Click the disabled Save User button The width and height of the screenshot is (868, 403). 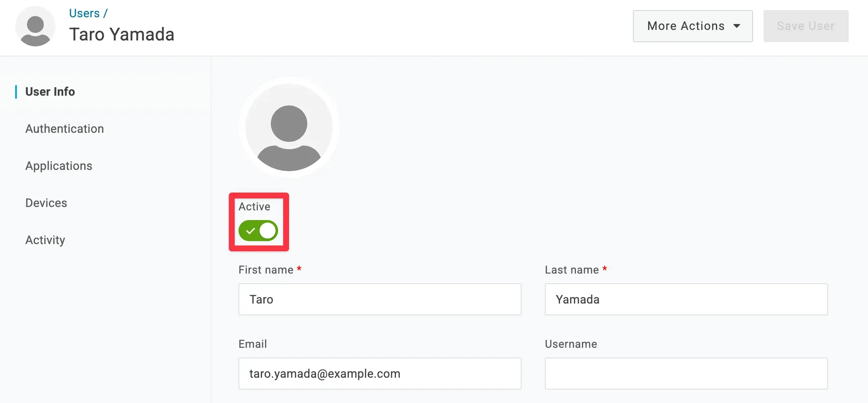806,26
